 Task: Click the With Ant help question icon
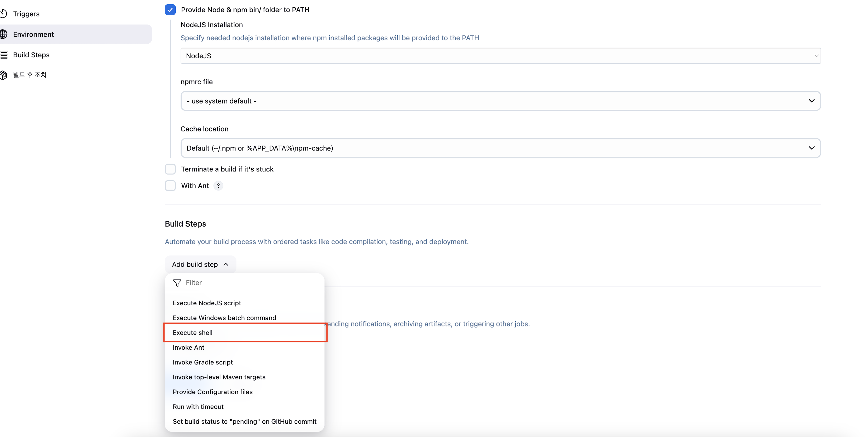pos(218,186)
